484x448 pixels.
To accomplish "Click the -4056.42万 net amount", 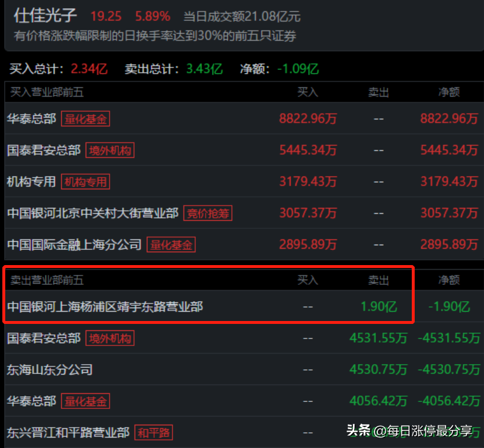I will [x=449, y=401].
